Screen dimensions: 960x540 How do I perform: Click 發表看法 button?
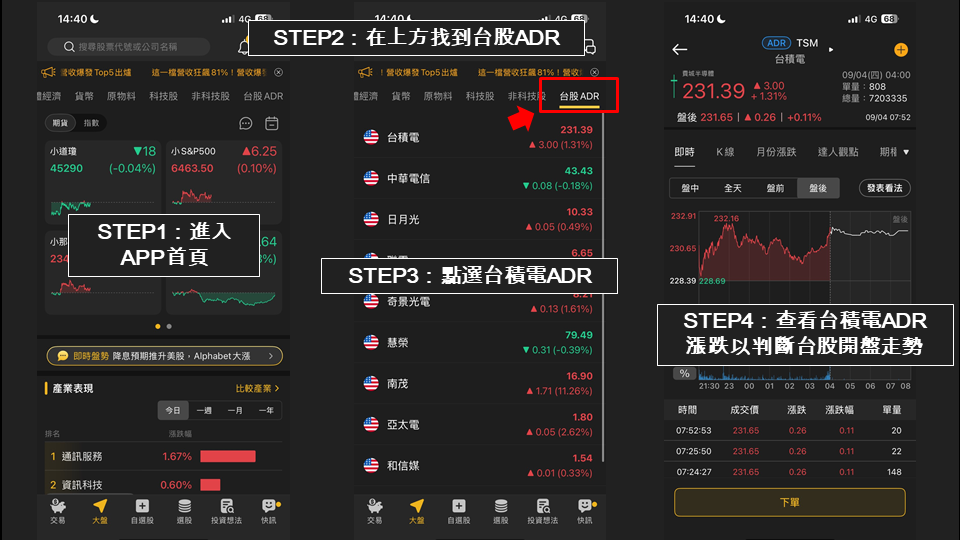click(885, 188)
